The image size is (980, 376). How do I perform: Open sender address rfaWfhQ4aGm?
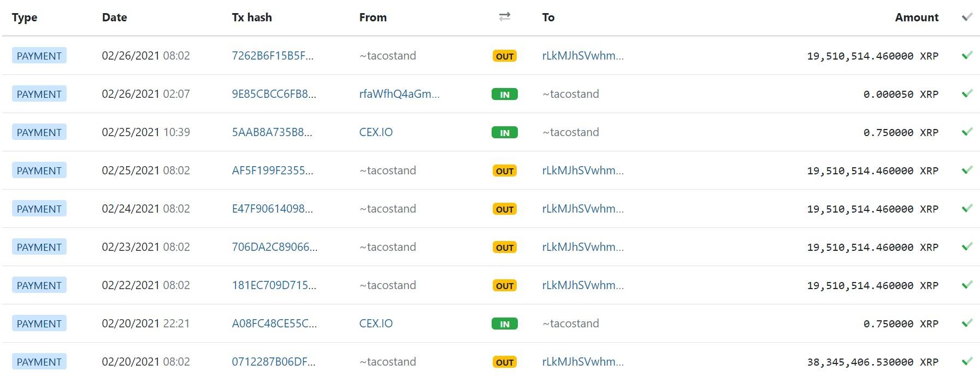[x=399, y=94]
